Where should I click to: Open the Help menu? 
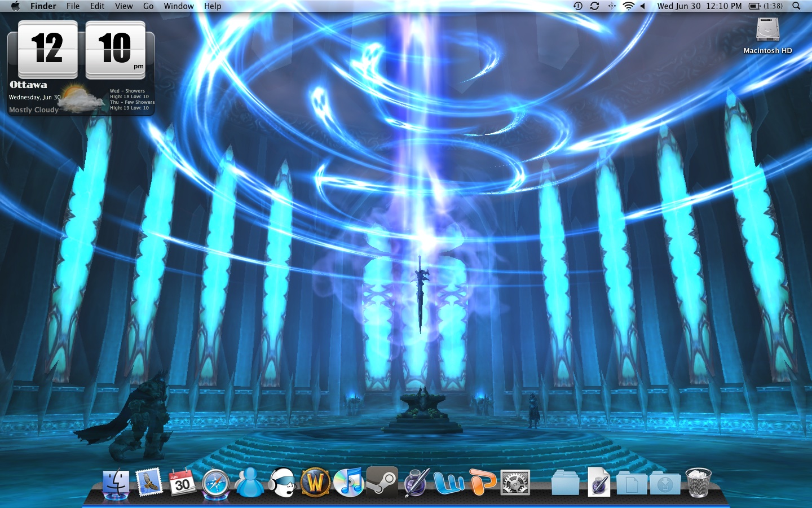tap(213, 6)
